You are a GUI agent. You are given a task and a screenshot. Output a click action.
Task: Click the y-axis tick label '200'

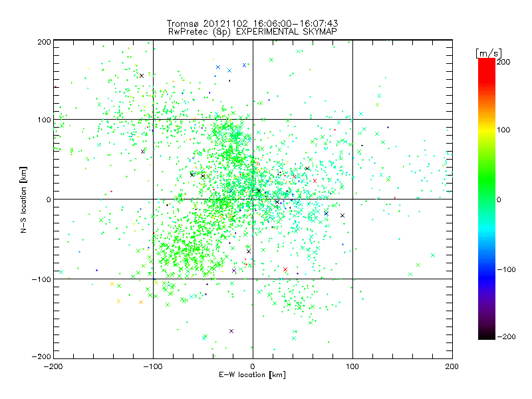(45, 42)
